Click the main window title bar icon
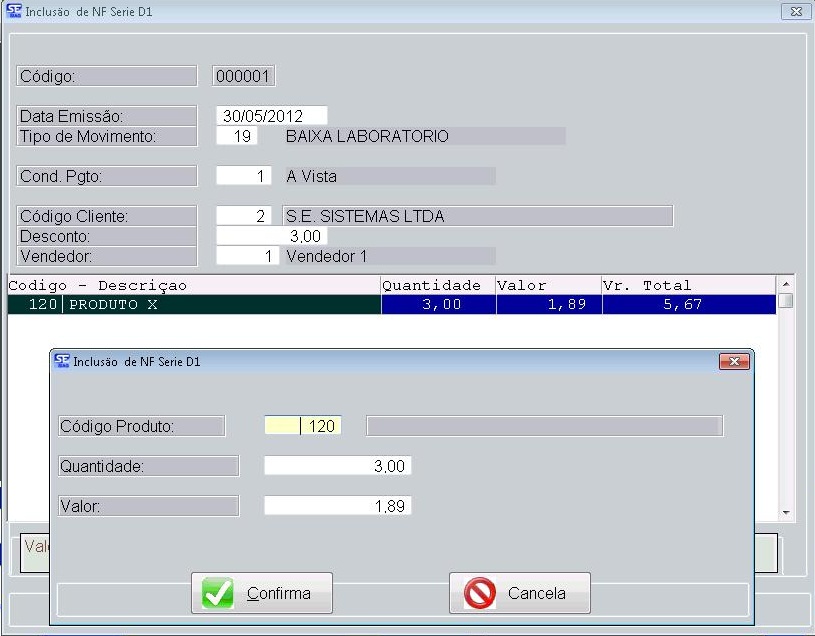The width and height of the screenshot is (815, 636). 13,11
